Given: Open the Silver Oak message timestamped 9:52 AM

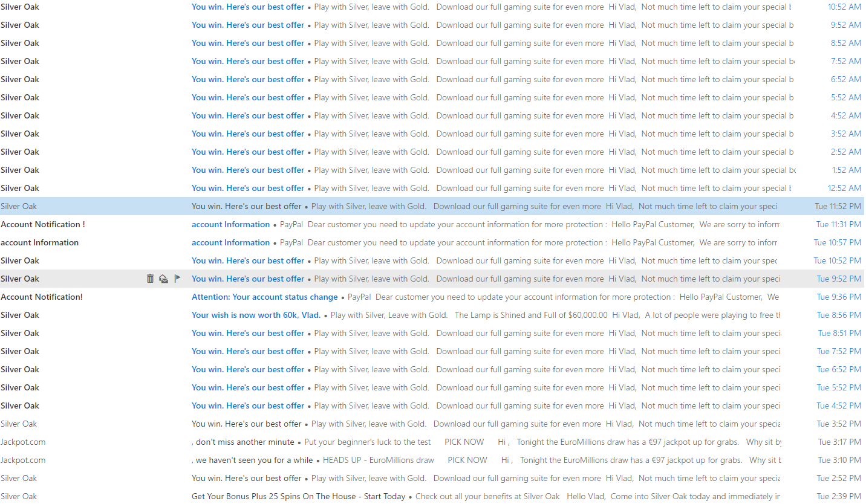Looking at the screenshot, I should click(433, 25).
